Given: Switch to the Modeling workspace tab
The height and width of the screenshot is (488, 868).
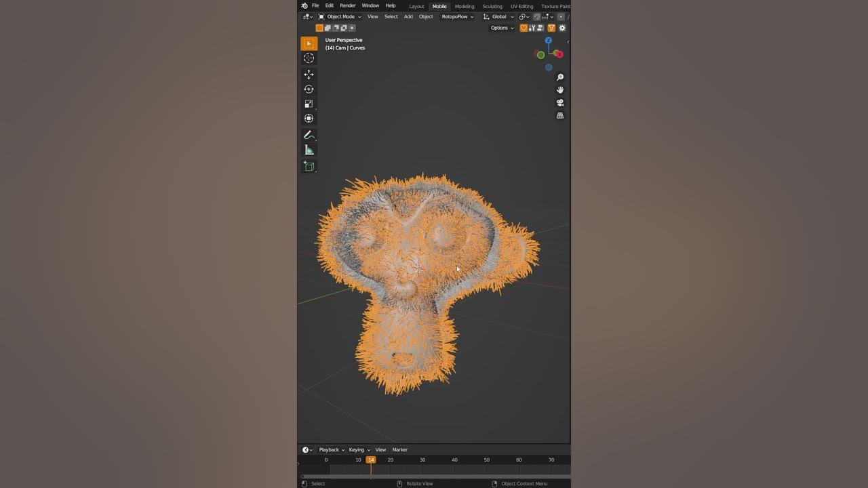Looking at the screenshot, I should (465, 6).
